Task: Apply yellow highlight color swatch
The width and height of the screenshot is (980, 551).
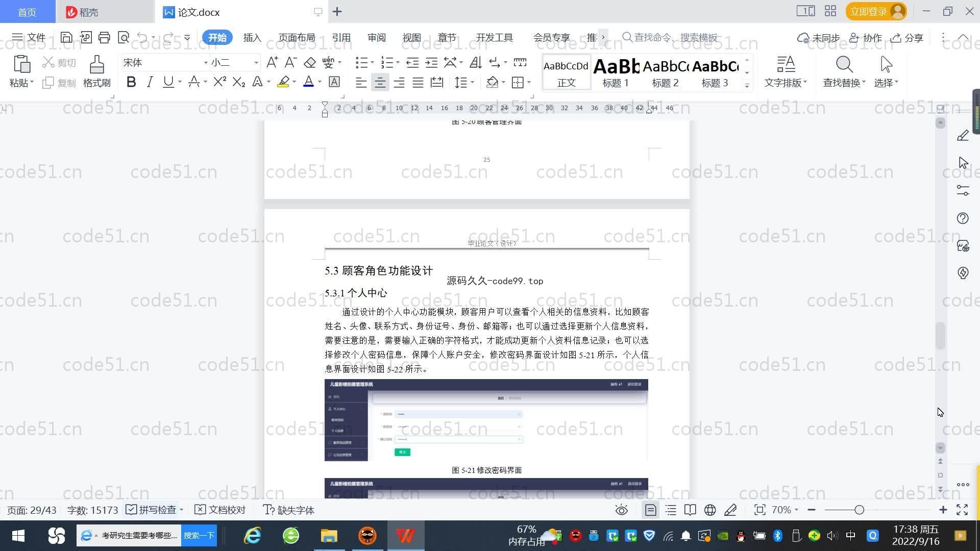Action: tap(283, 82)
